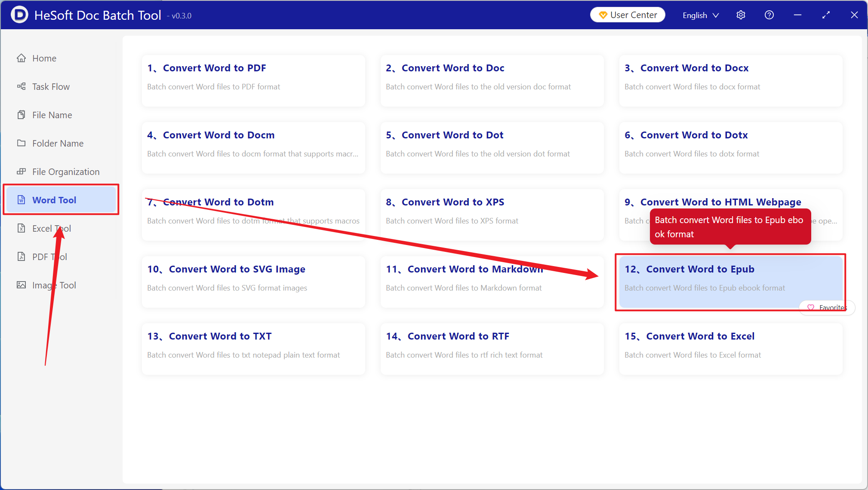Open Convert Word to SVG Image card

253,282
